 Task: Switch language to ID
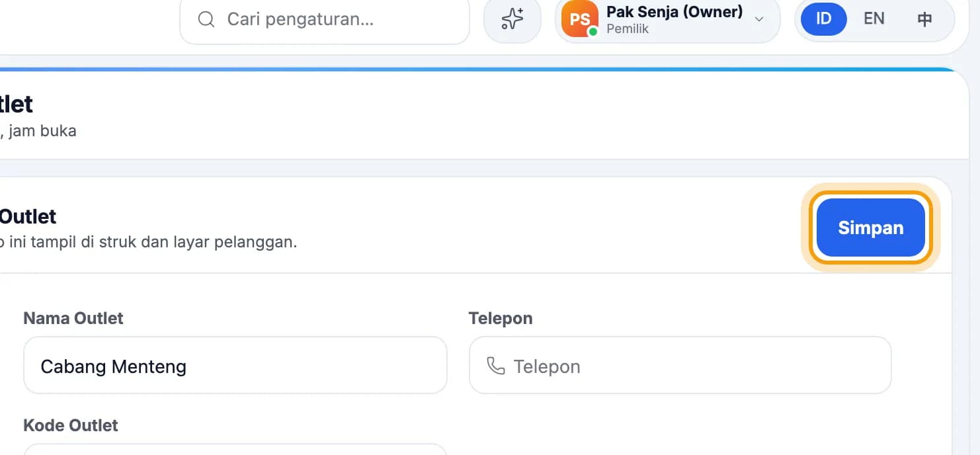tap(823, 19)
